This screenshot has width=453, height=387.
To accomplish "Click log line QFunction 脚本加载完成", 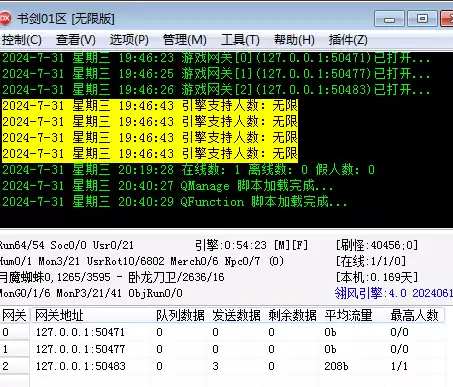I will coord(175,202).
